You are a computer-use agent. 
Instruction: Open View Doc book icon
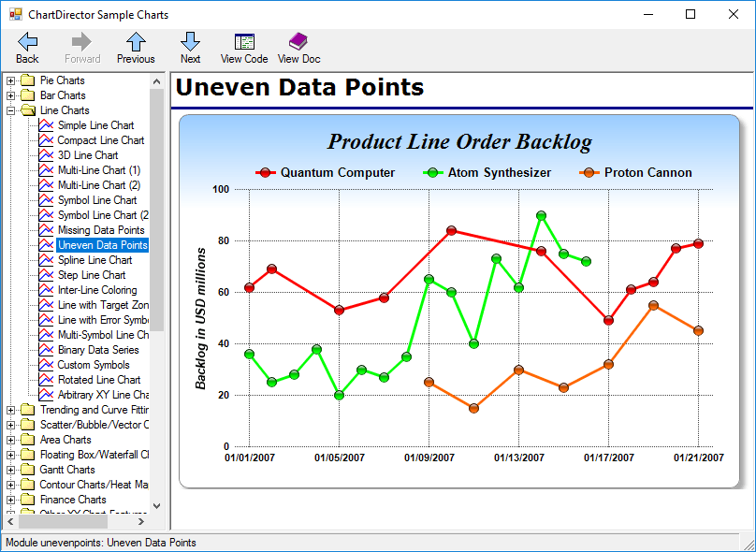click(x=298, y=42)
